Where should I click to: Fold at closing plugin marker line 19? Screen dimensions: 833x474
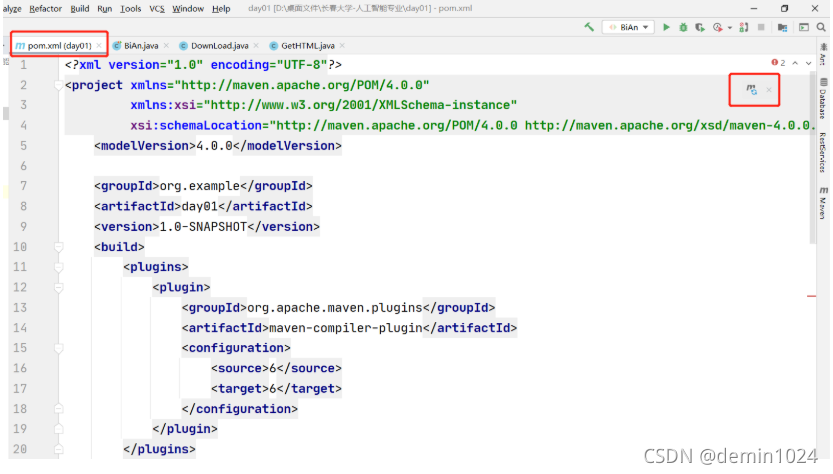58,429
